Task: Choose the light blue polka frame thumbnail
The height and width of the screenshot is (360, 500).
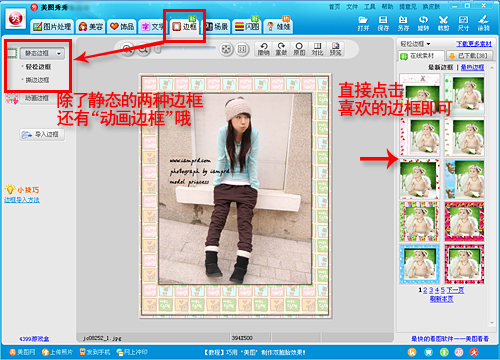Action: 419,264
